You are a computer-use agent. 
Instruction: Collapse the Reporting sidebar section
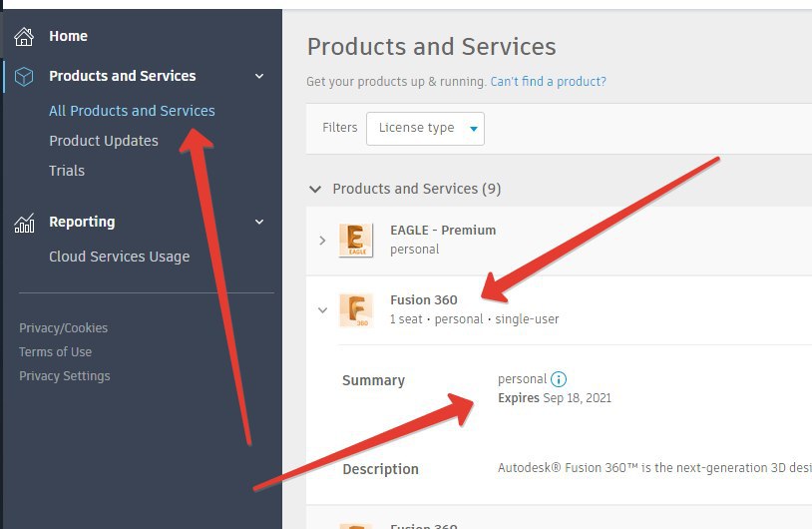tap(259, 222)
